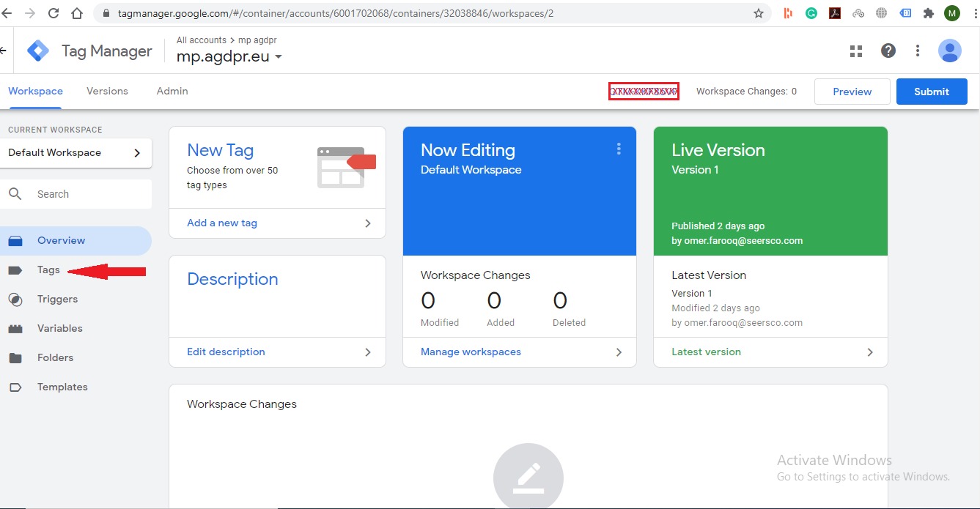The width and height of the screenshot is (980, 509).
Task: Open Now Editing card three-dot menu
Action: [619, 149]
